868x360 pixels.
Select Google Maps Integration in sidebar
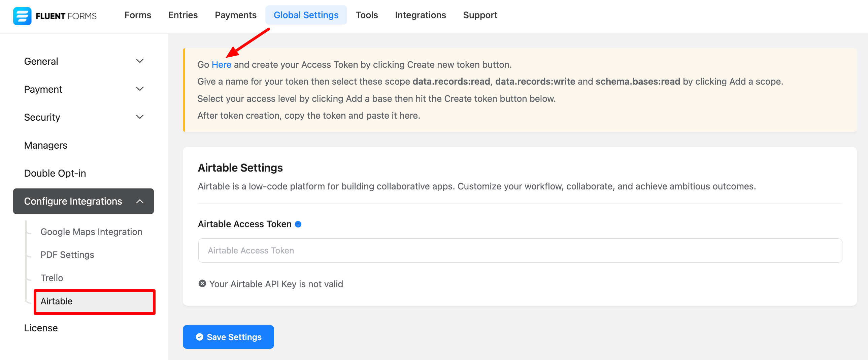(91, 232)
